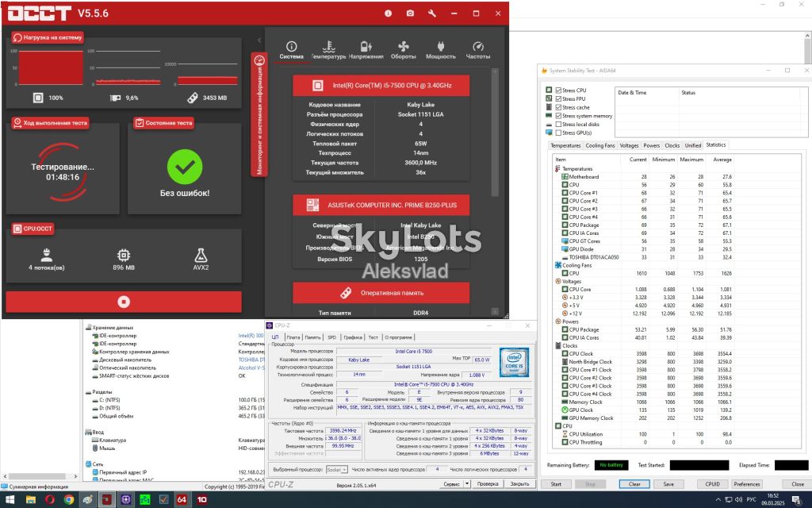Open the Система tab in OCCT
This screenshot has width=812, height=508.
point(292,50)
